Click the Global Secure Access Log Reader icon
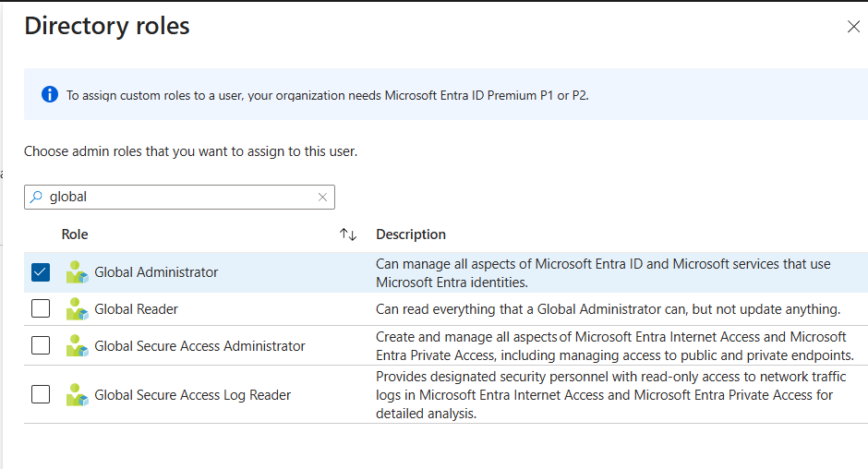Image resolution: width=868 pixels, height=469 pixels. pyautogui.click(x=77, y=395)
